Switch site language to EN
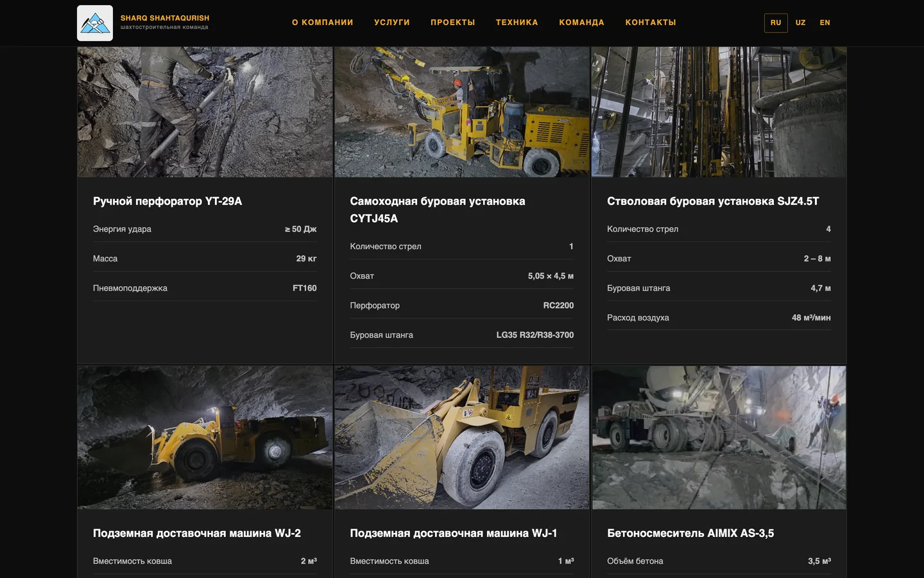Image resolution: width=924 pixels, height=578 pixels. click(825, 22)
